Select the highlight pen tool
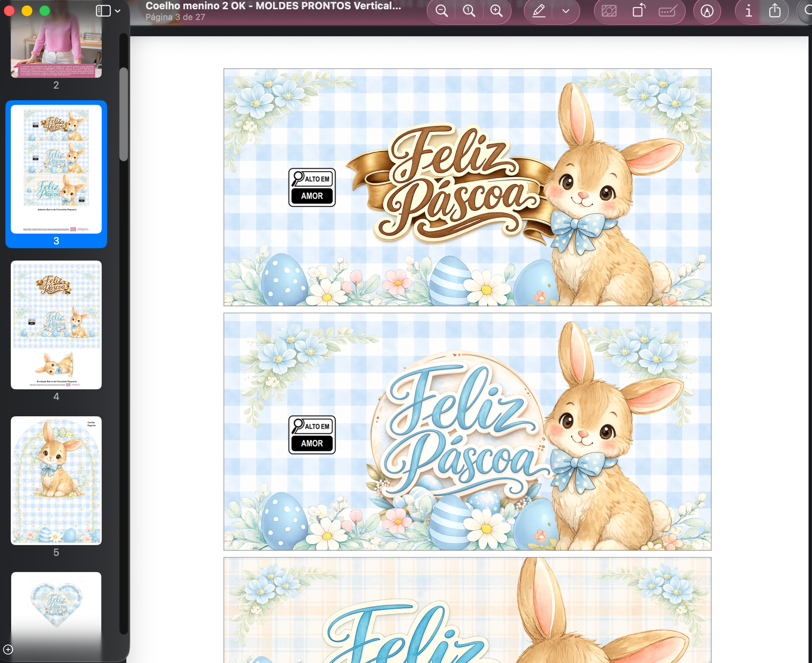The width and height of the screenshot is (812, 663). [x=539, y=11]
